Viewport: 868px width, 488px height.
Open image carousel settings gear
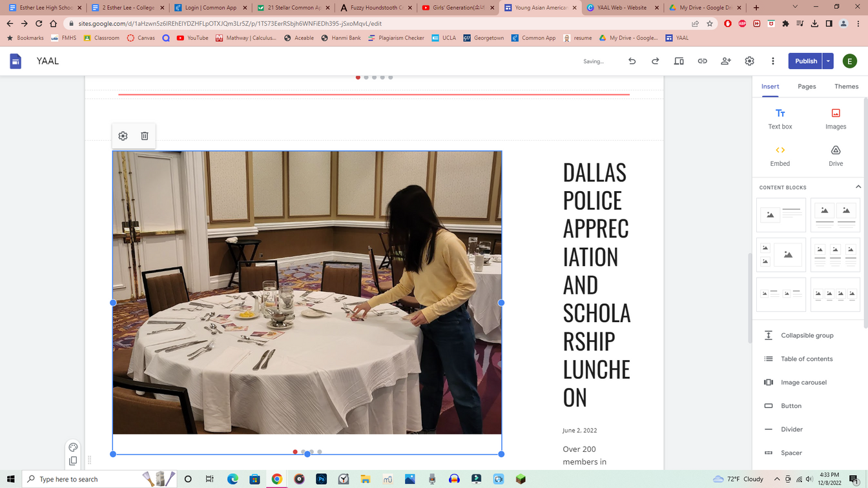coord(123,136)
